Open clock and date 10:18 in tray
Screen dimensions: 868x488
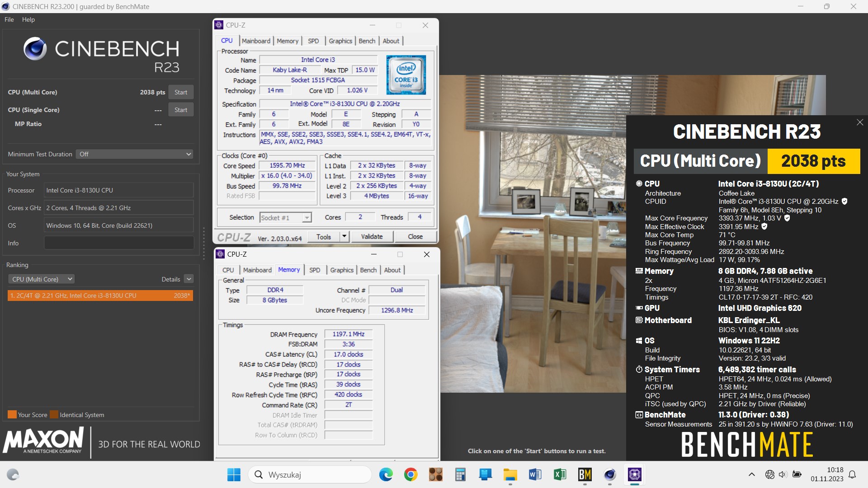pos(827,474)
